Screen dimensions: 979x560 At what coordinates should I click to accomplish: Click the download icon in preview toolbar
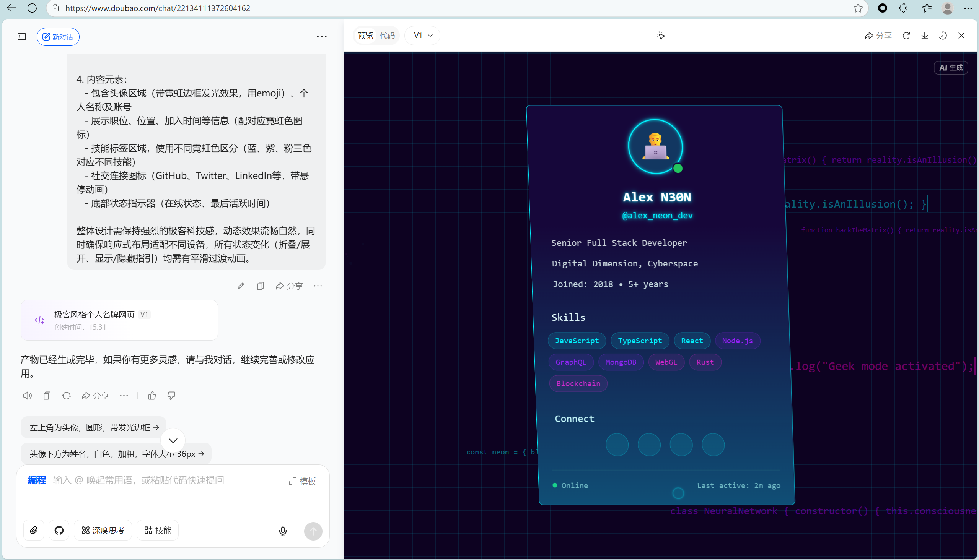pos(924,36)
